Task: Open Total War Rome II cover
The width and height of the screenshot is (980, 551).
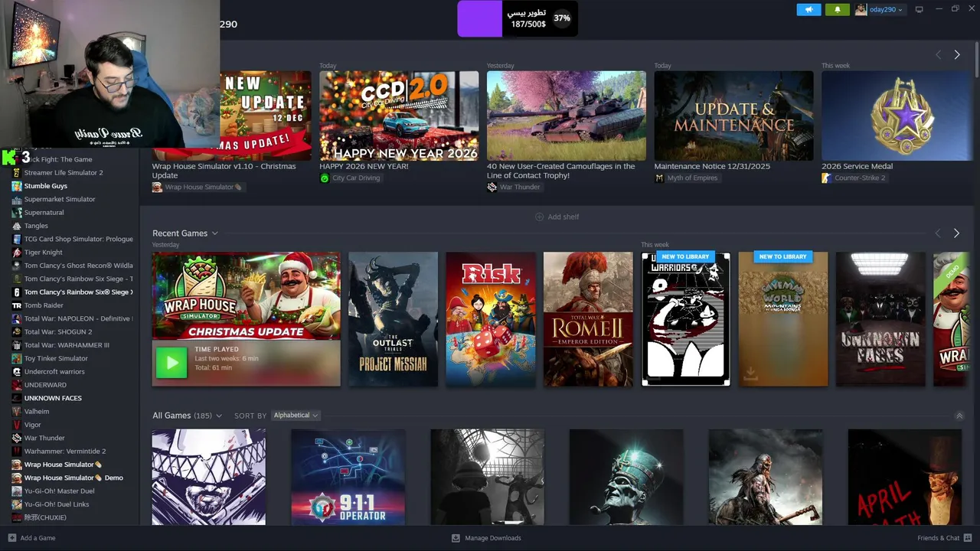Action: (588, 319)
